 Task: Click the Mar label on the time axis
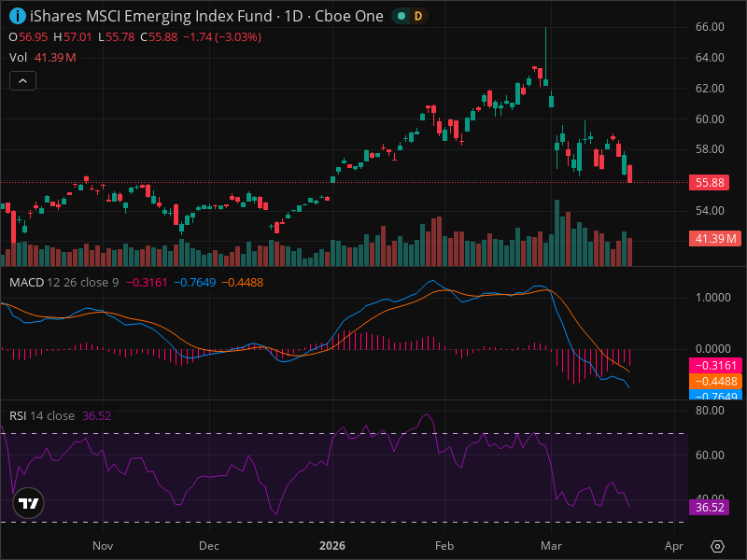tap(551, 546)
